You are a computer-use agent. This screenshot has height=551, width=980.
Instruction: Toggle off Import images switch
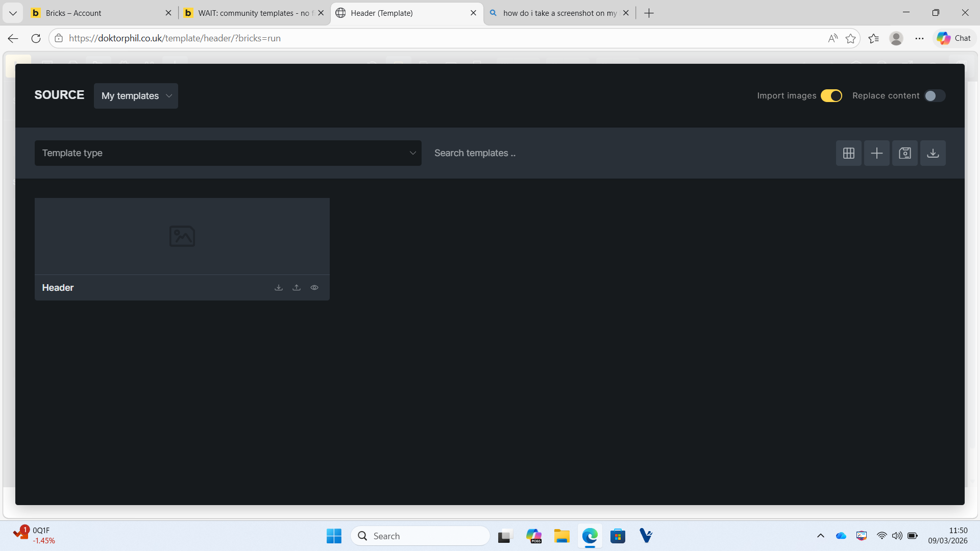pyautogui.click(x=831, y=96)
